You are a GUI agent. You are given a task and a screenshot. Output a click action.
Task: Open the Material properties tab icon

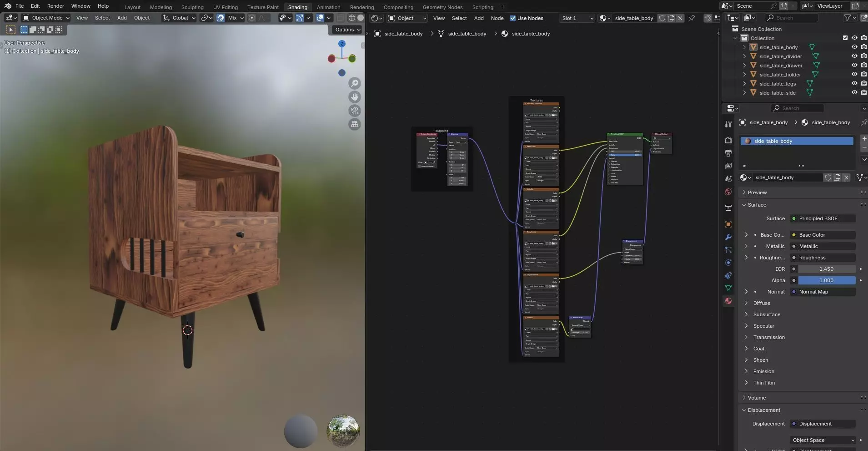728,301
